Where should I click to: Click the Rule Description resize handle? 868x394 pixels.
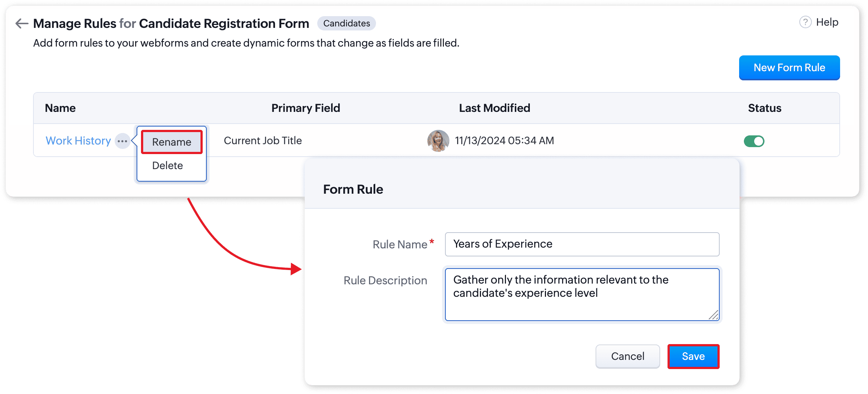tap(714, 315)
